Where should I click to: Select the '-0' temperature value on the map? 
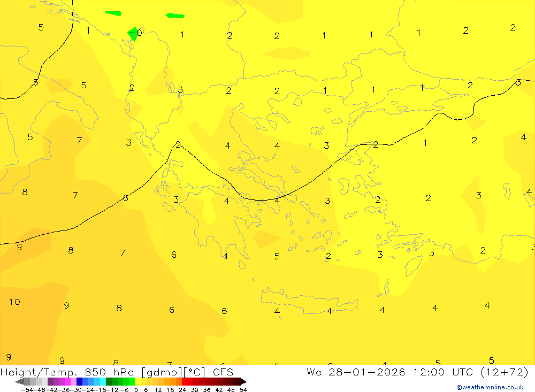click(135, 33)
